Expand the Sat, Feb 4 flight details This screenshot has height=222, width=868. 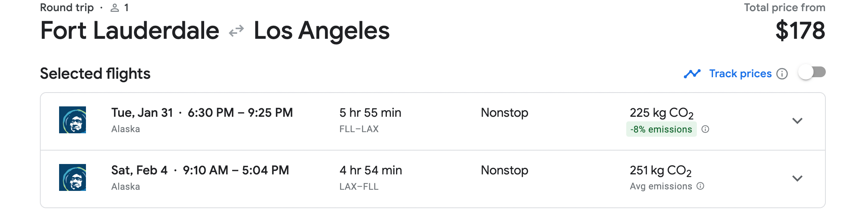(797, 178)
